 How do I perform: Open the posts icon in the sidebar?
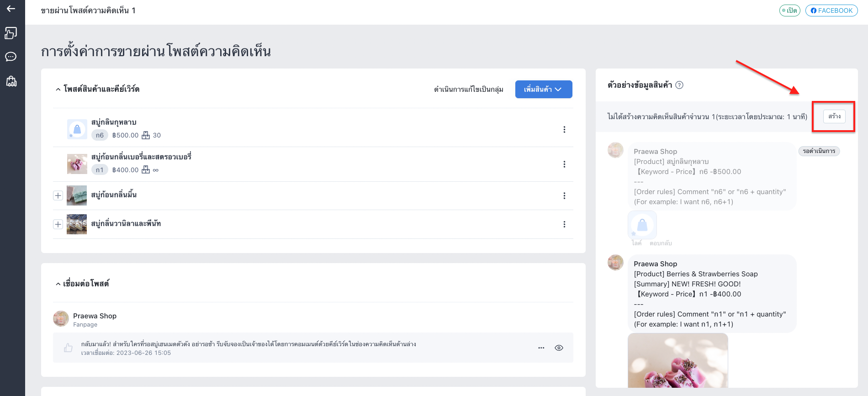[x=11, y=33]
